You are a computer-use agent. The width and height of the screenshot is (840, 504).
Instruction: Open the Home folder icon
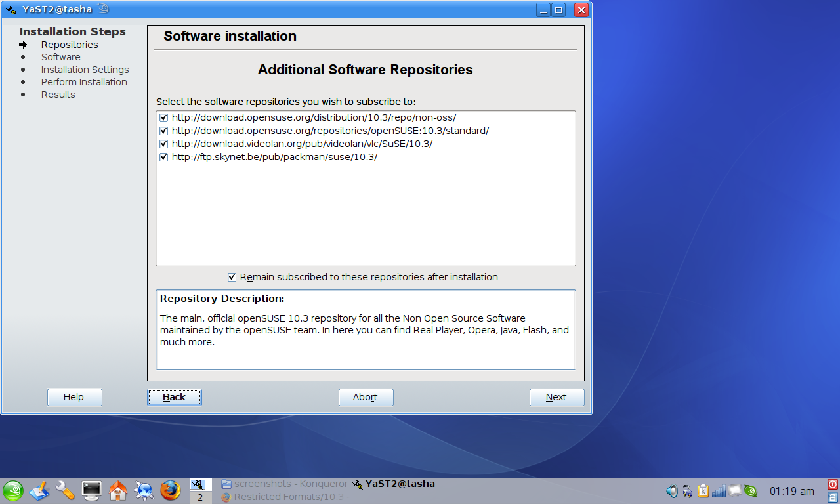pyautogui.click(x=117, y=490)
